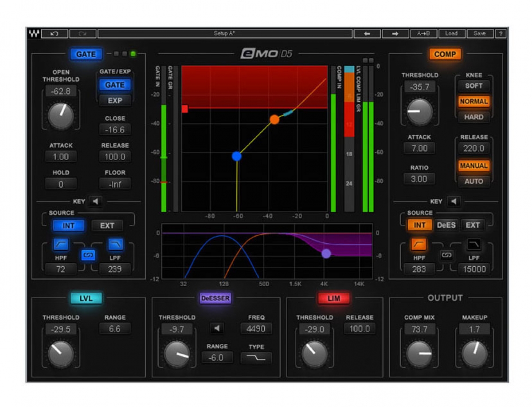
Task: Toggle the COMP section on/off
Action: coord(445,54)
